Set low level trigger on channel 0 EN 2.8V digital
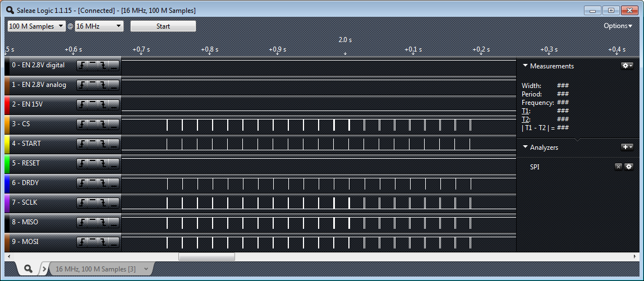 (114, 65)
